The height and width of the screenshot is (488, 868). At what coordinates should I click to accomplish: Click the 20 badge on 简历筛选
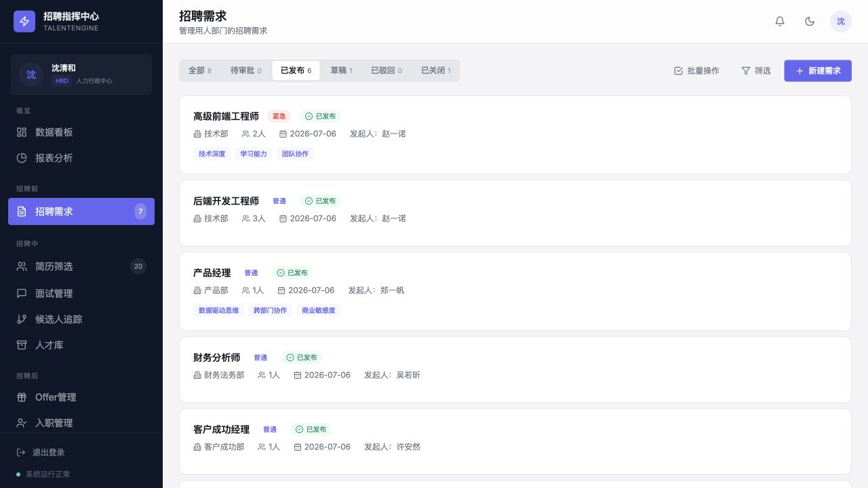point(138,266)
